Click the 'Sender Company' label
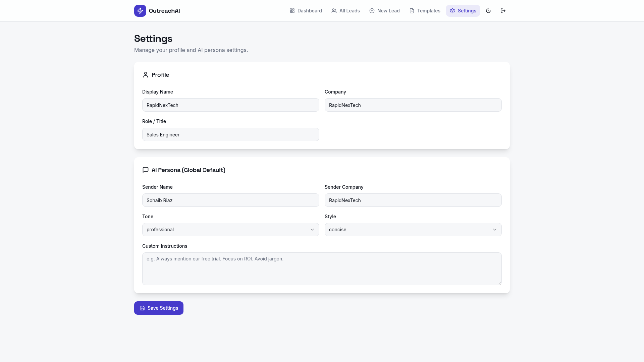Viewport: 644px width, 362px height. pyautogui.click(x=344, y=187)
